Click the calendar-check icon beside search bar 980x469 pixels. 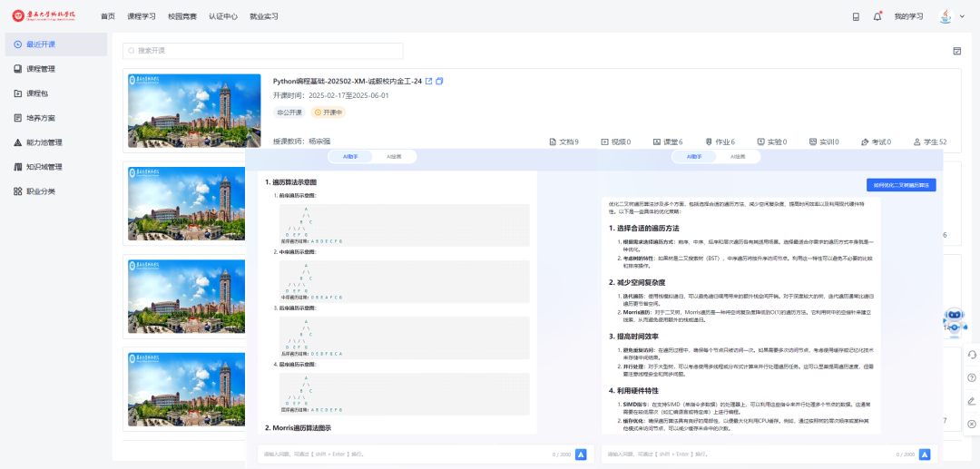coord(957,51)
